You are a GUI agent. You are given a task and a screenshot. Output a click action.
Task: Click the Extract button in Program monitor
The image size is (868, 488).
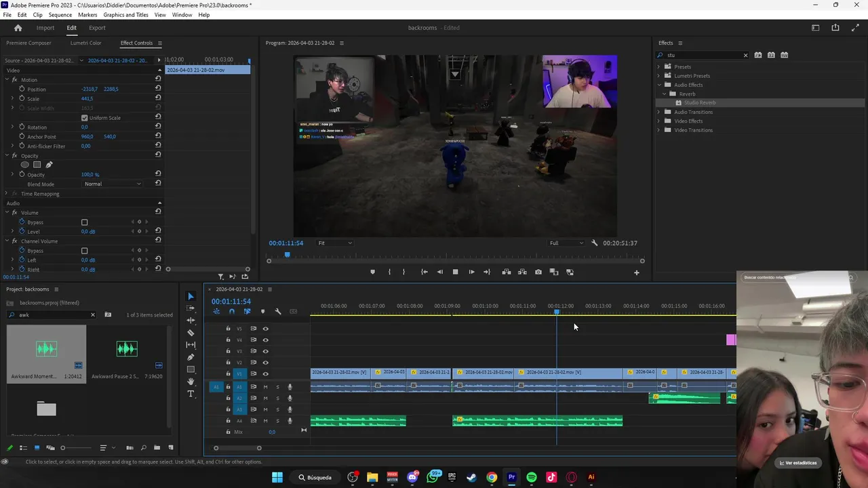click(522, 272)
